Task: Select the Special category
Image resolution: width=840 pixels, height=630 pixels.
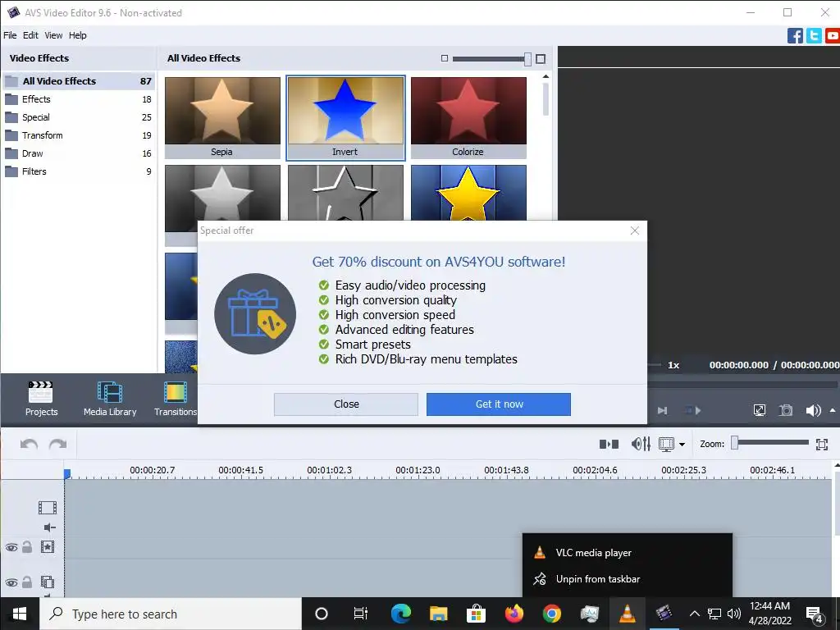Action: pos(79,117)
